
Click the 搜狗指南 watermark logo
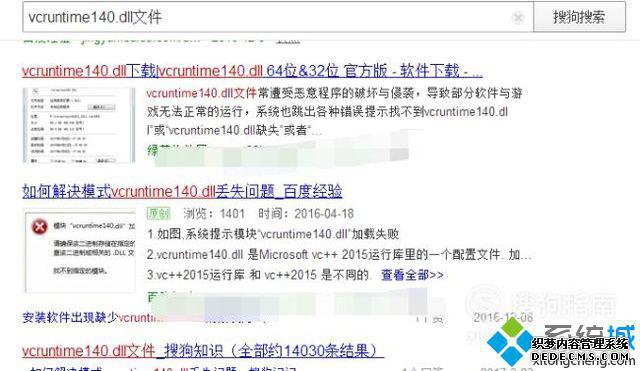coord(541,302)
